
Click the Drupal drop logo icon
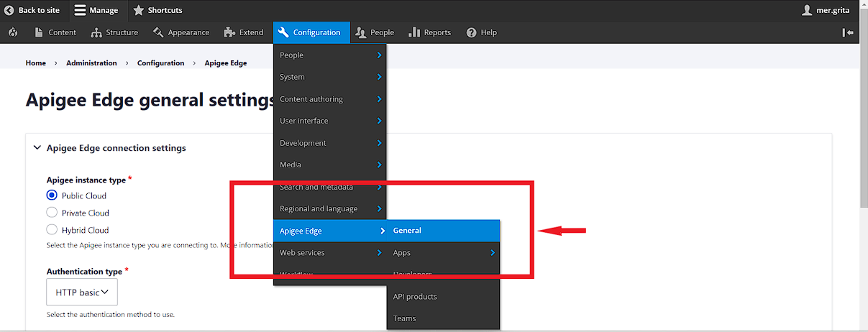13,32
